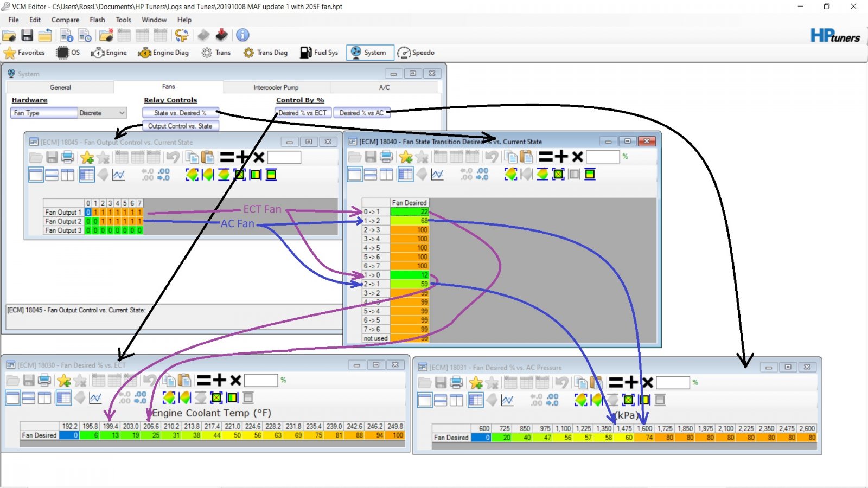Open the Trans section button
Viewport: 868px width, 488px height.
click(216, 53)
